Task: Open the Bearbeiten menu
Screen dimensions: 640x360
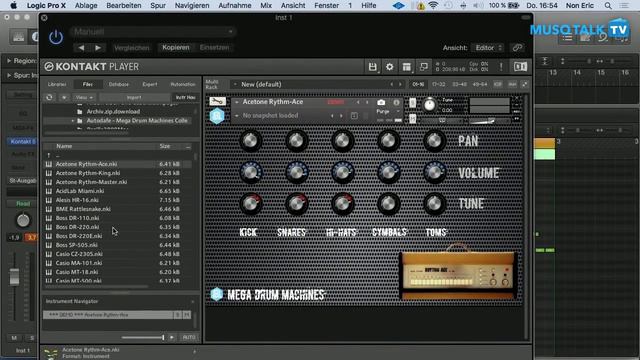Action: pyautogui.click(x=124, y=6)
